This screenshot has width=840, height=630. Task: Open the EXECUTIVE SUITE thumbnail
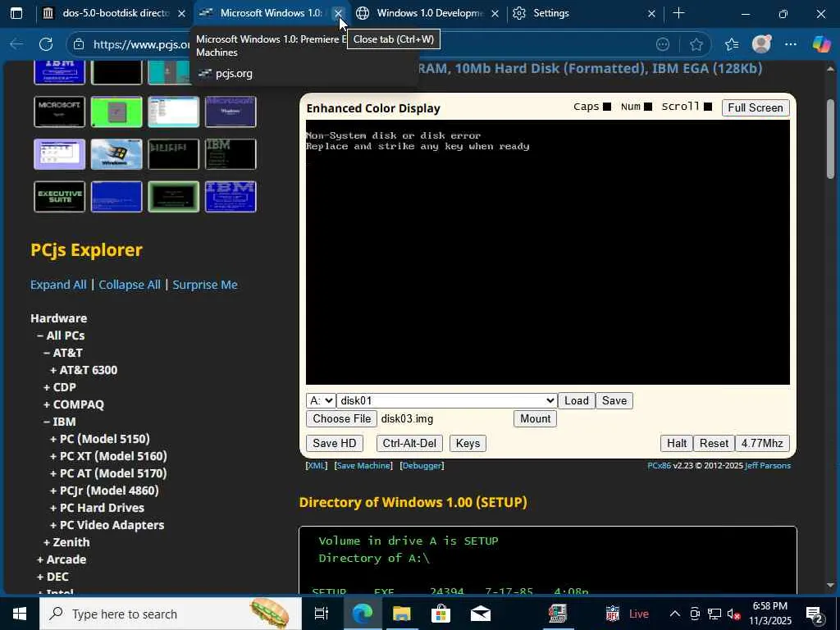[59, 197]
